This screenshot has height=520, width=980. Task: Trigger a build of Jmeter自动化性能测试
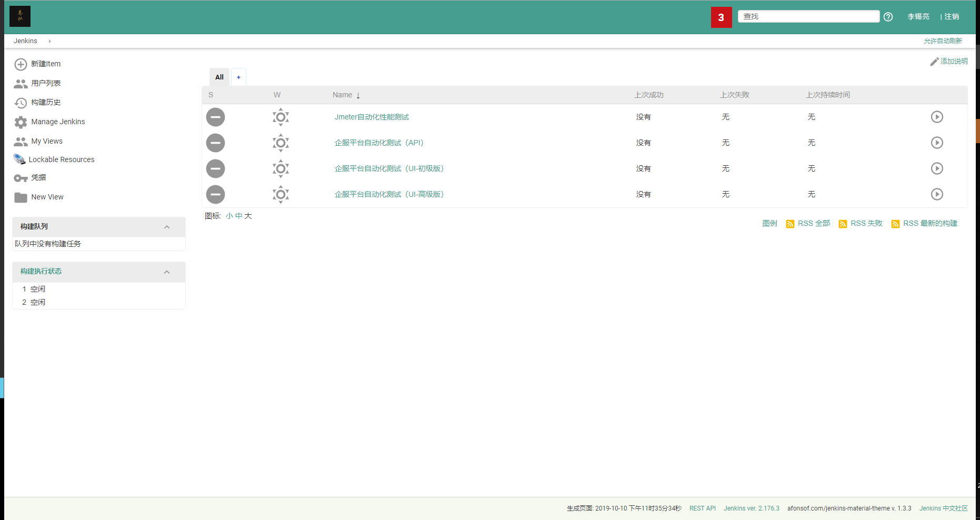937,117
